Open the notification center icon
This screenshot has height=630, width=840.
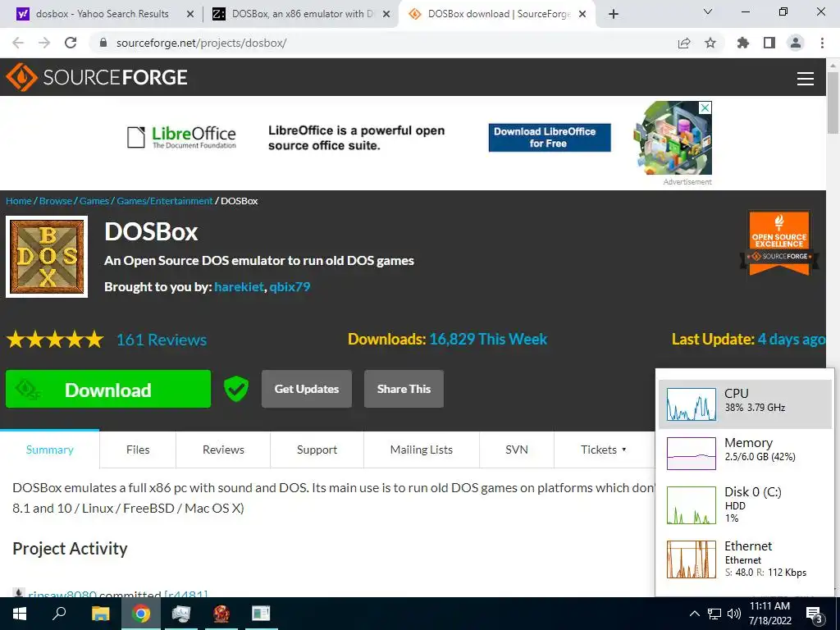(x=815, y=614)
